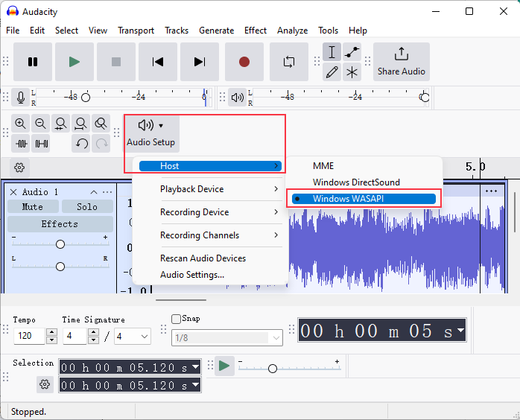Mute the Audio 1 track
The height and width of the screenshot is (420, 520).
pos(33,206)
